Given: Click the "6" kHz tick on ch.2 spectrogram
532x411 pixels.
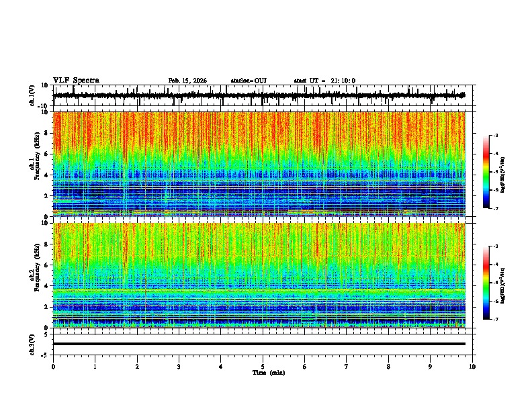Looking at the screenshot, I should coord(46,265).
